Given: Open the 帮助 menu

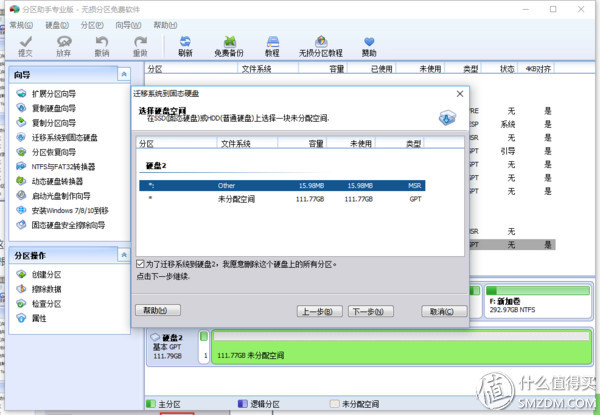Looking at the screenshot, I should tap(165, 25).
